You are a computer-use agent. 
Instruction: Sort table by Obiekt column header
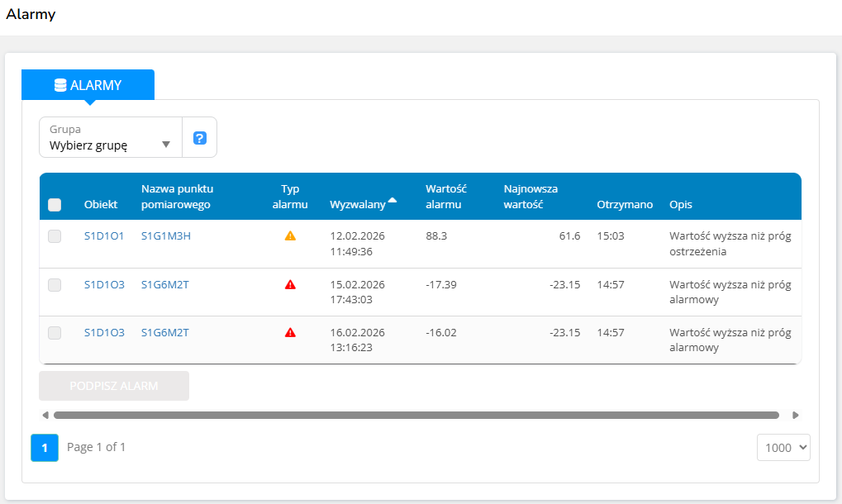pos(101,204)
